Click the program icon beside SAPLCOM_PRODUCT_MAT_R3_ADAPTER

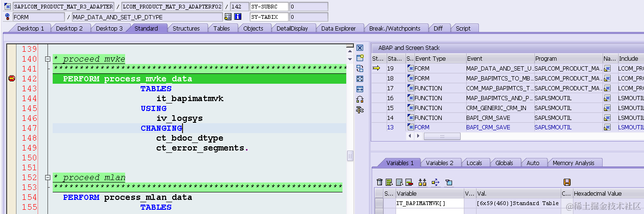[8, 7]
